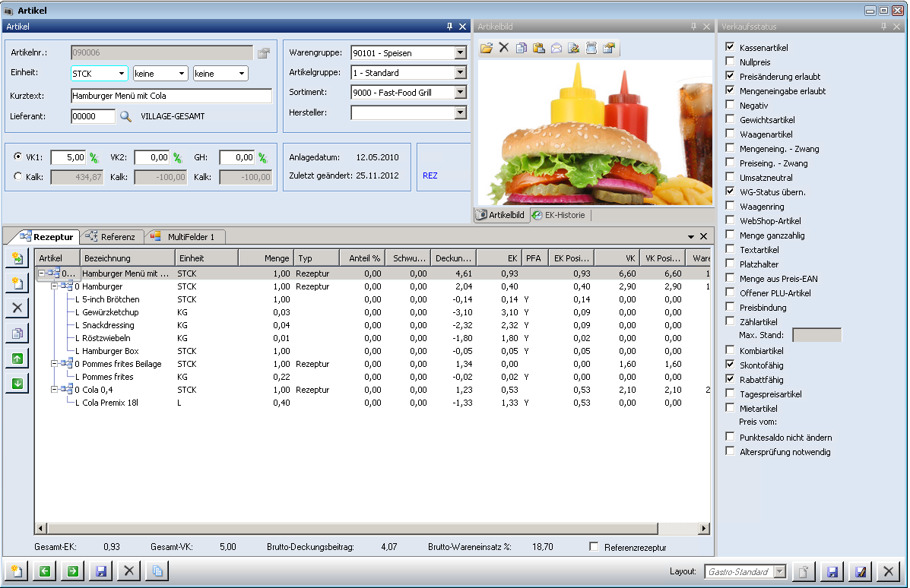The height and width of the screenshot is (588, 910).
Task: Click the open image folder icon
Action: [487, 48]
